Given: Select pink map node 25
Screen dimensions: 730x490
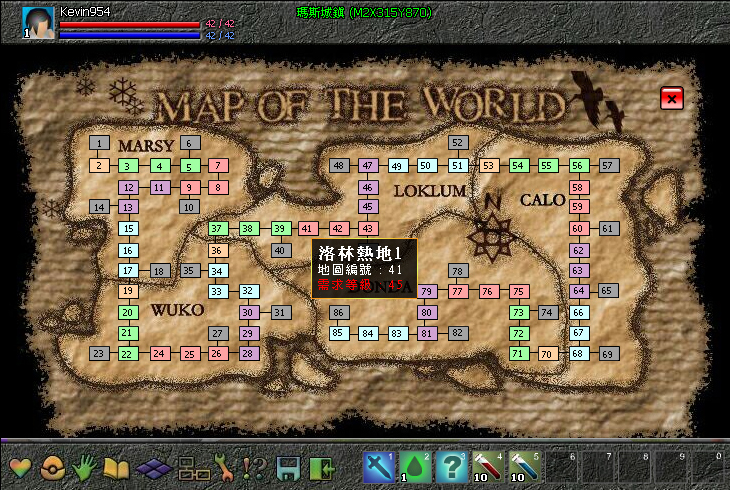Looking at the screenshot, I should 189,354.
